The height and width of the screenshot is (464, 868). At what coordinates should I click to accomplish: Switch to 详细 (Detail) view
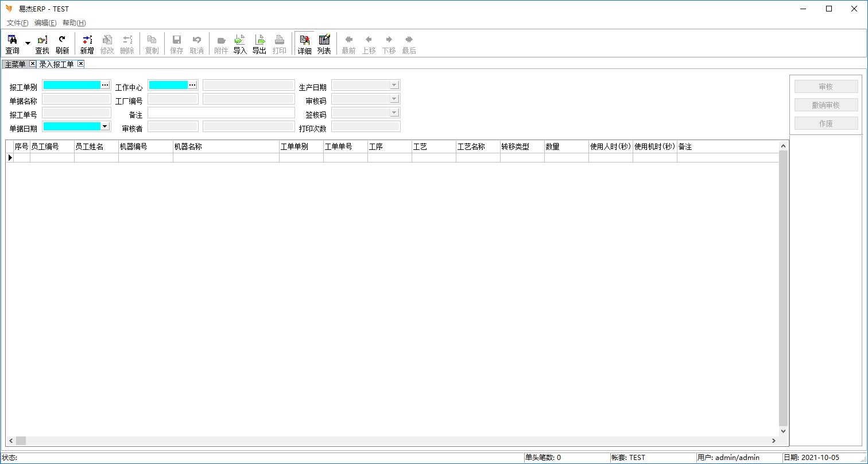(x=304, y=44)
